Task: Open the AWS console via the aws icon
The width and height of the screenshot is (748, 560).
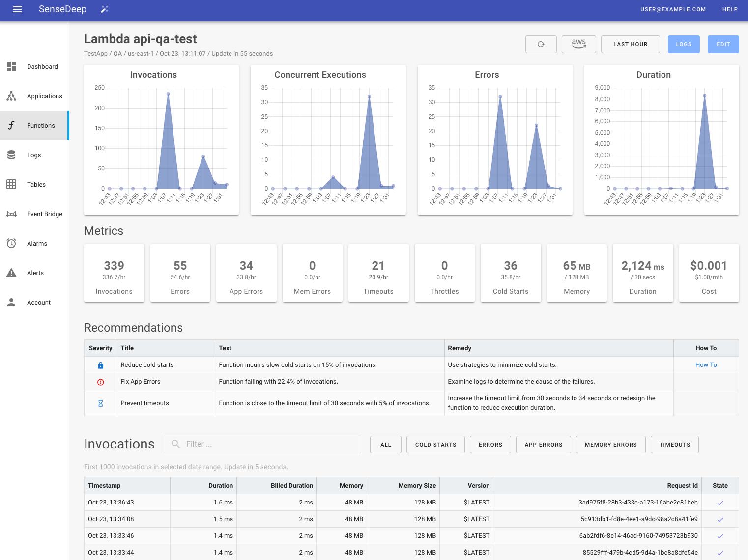Action: click(578, 44)
